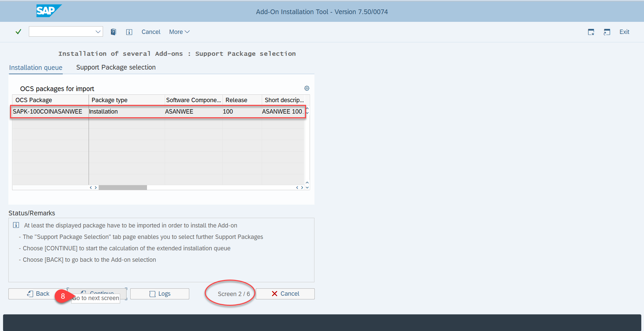Click the Software Component column header

[x=194, y=100]
